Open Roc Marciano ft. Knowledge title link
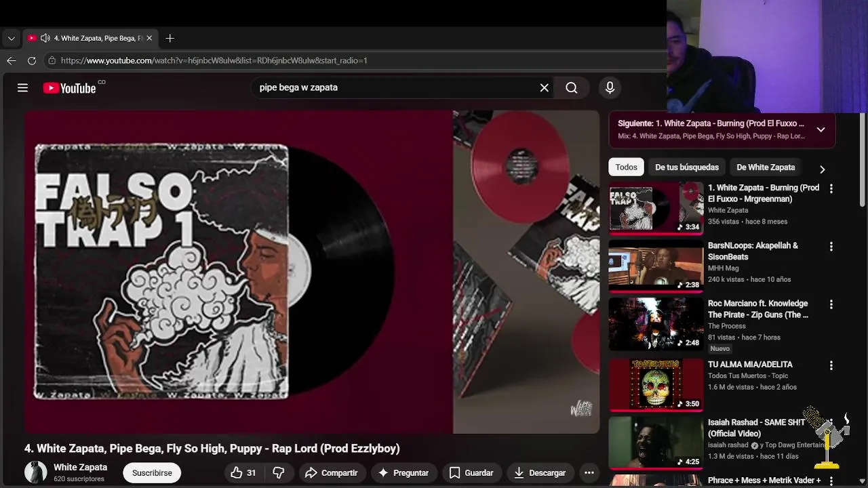 click(x=758, y=309)
